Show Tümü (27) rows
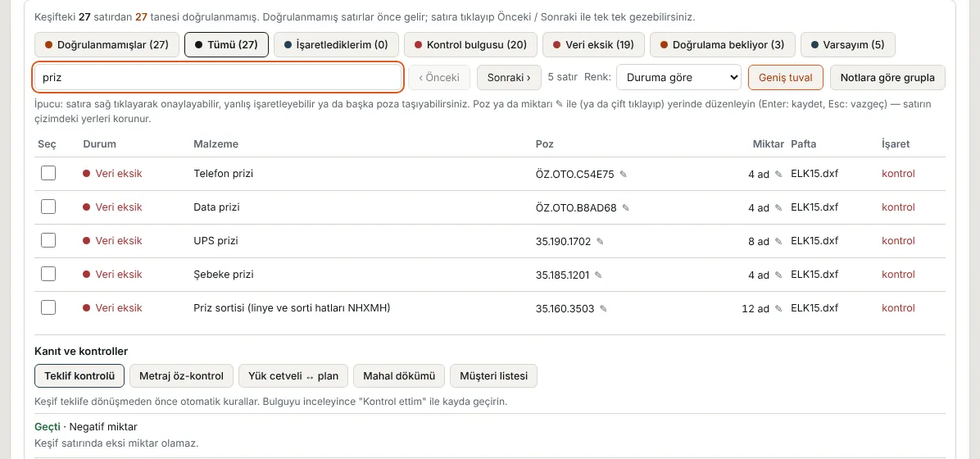This screenshot has height=459, width=980. [226, 45]
